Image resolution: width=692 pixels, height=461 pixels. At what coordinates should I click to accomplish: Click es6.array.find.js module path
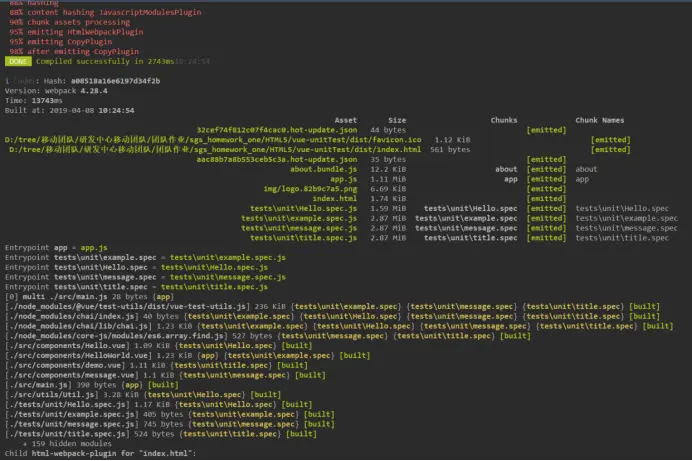tap(116, 336)
